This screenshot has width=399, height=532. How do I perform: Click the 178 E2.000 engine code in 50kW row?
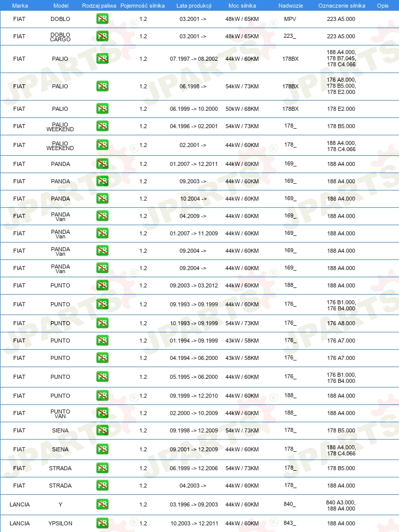point(341,109)
